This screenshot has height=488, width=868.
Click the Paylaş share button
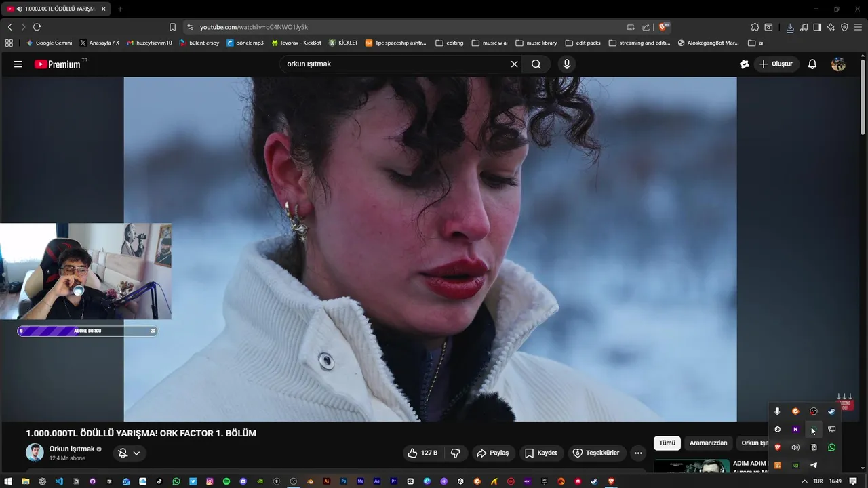click(x=492, y=453)
